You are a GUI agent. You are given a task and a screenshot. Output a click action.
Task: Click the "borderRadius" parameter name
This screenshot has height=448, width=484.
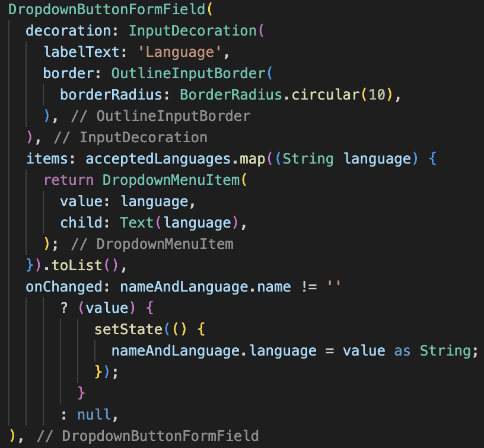coord(111,94)
